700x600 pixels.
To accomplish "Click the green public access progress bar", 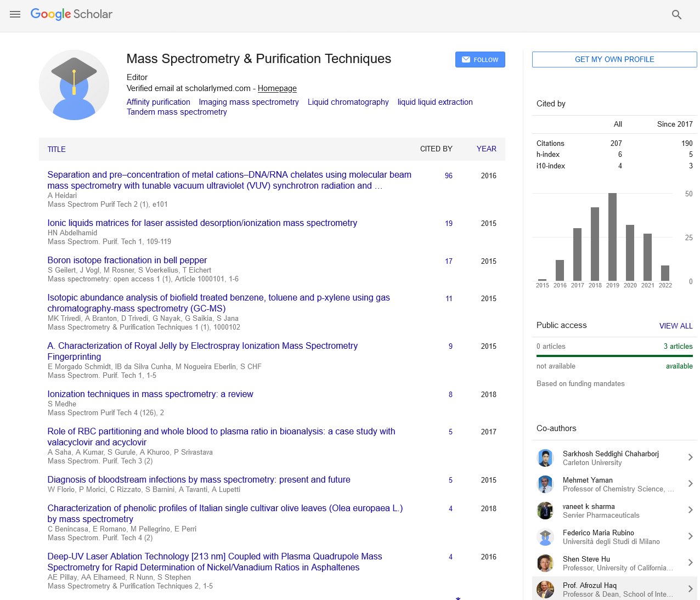I will (614, 356).
